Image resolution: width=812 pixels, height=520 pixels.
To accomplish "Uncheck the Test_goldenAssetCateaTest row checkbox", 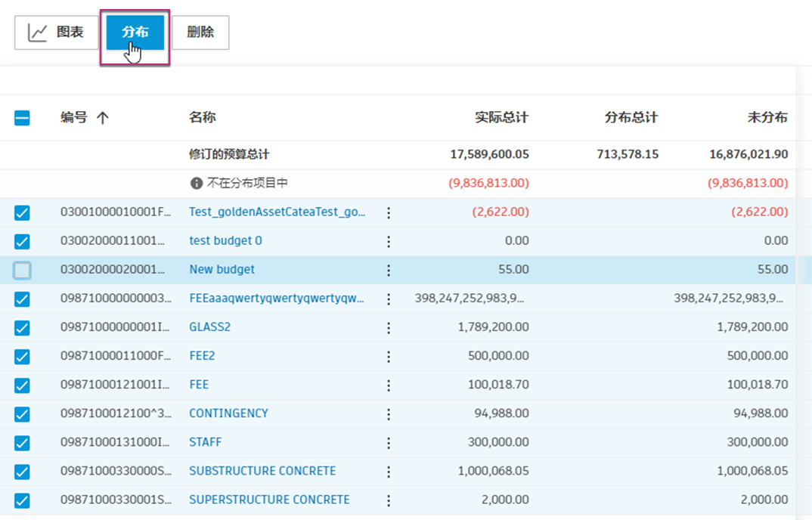I will (22, 212).
